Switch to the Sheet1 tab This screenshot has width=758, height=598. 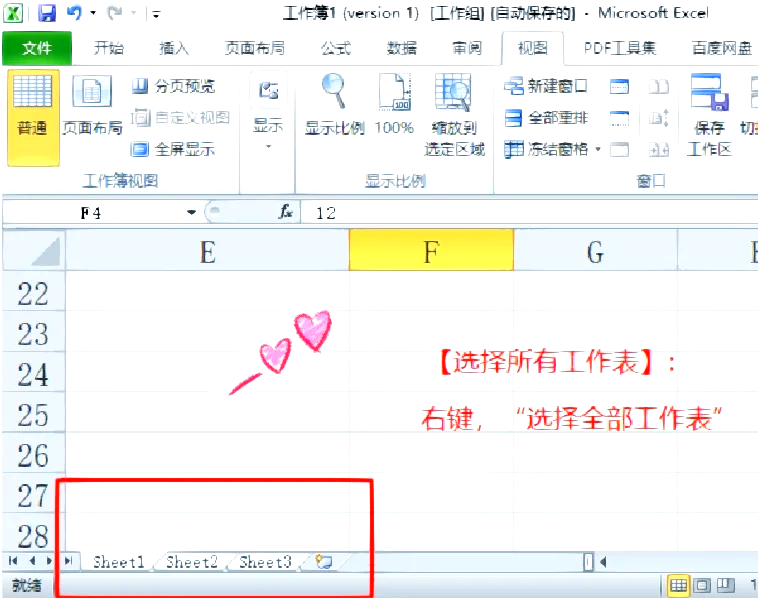tap(118, 561)
